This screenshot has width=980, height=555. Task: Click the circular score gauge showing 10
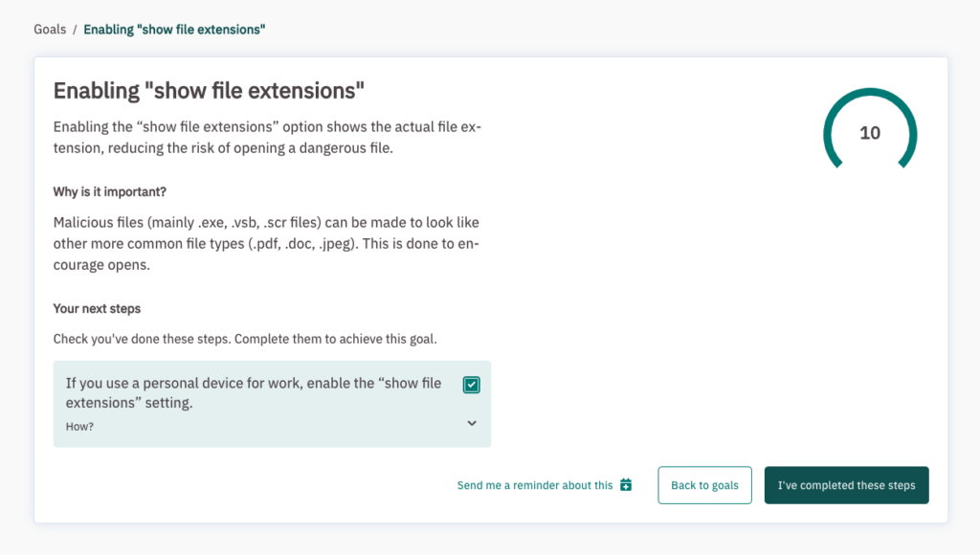pyautogui.click(x=870, y=129)
